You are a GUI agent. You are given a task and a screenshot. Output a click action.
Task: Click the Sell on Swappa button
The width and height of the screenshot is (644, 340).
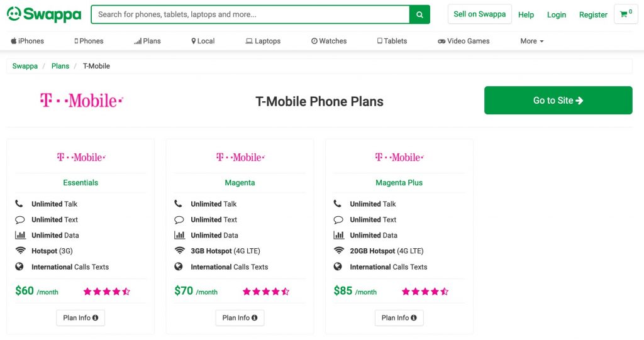click(480, 14)
